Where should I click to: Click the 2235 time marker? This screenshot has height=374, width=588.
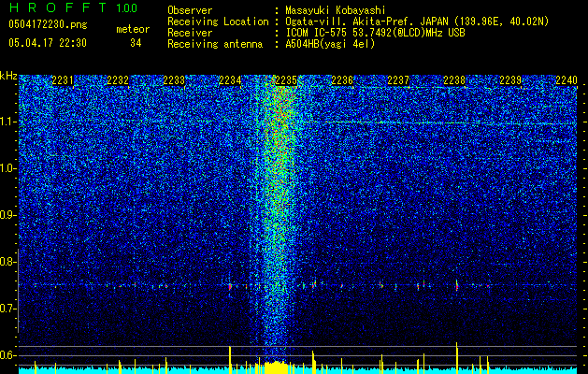point(286,80)
